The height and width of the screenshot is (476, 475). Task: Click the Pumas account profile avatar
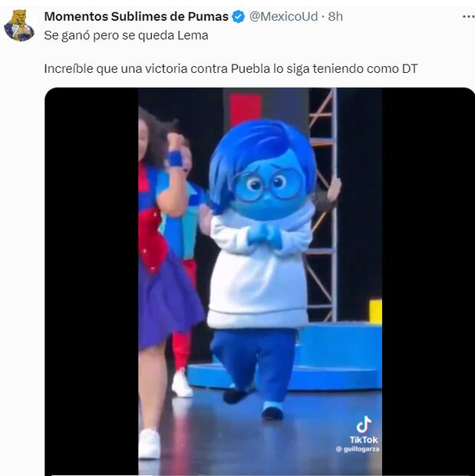click(19, 25)
